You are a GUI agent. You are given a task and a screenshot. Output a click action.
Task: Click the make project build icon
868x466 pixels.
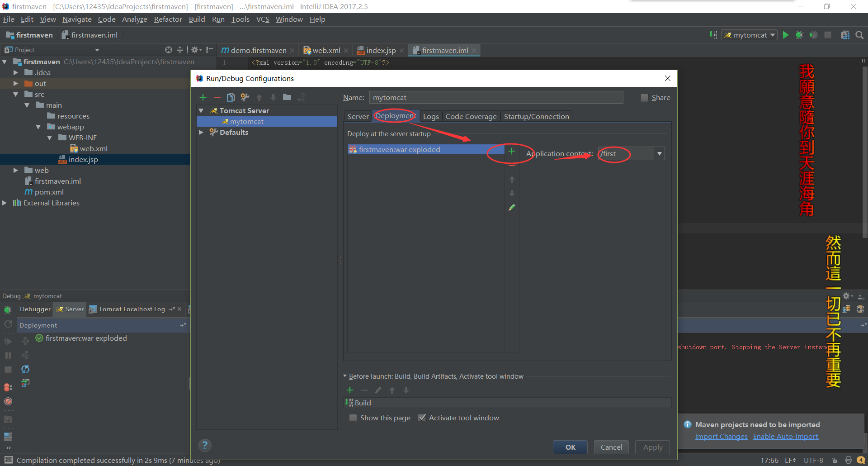point(713,35)
